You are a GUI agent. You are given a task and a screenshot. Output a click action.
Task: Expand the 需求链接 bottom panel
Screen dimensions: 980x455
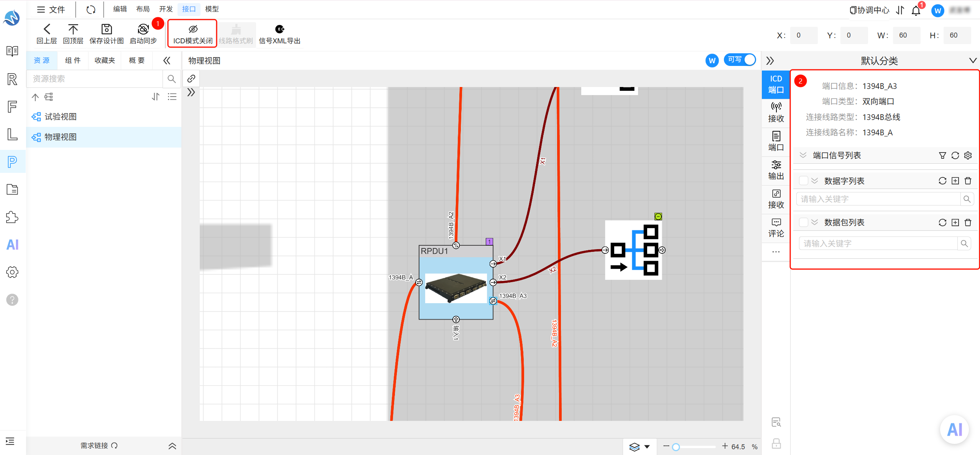pyautogui.click(x=173, y=446)
